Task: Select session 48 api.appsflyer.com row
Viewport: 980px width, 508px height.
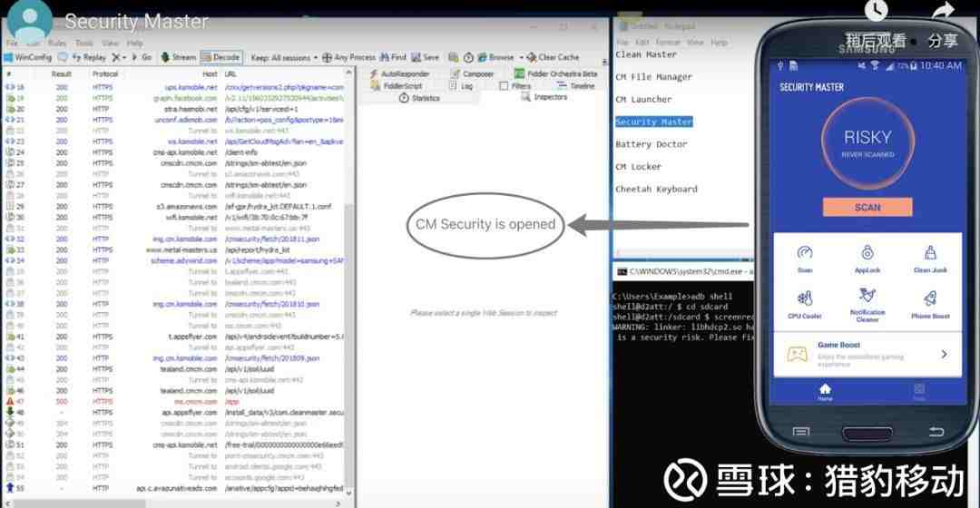Action: tap(175, 412)
